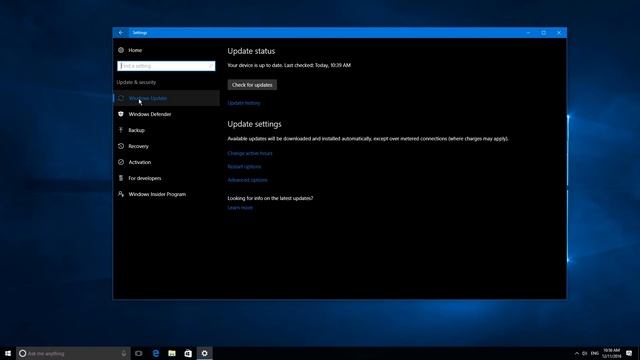Click the For developers tools icon
The image size is (640, 360).
pos(121,178)
